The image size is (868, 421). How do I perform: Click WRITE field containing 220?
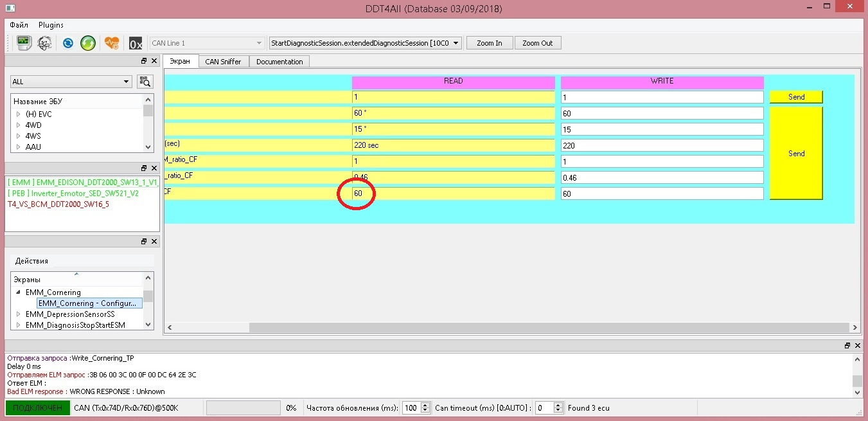(x=662, y=145)
